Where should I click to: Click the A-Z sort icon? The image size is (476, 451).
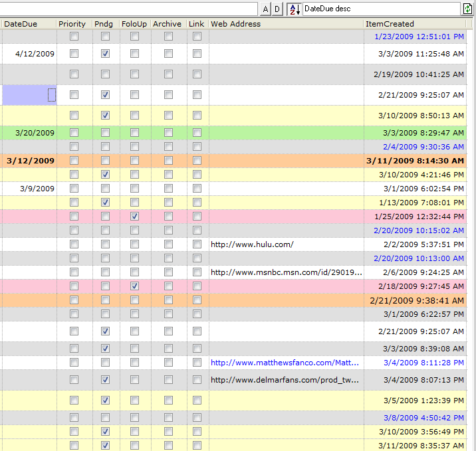(x=294, y=9)
